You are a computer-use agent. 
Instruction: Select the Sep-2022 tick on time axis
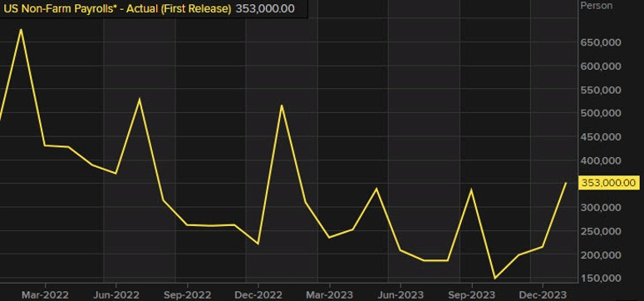point(188,295)
